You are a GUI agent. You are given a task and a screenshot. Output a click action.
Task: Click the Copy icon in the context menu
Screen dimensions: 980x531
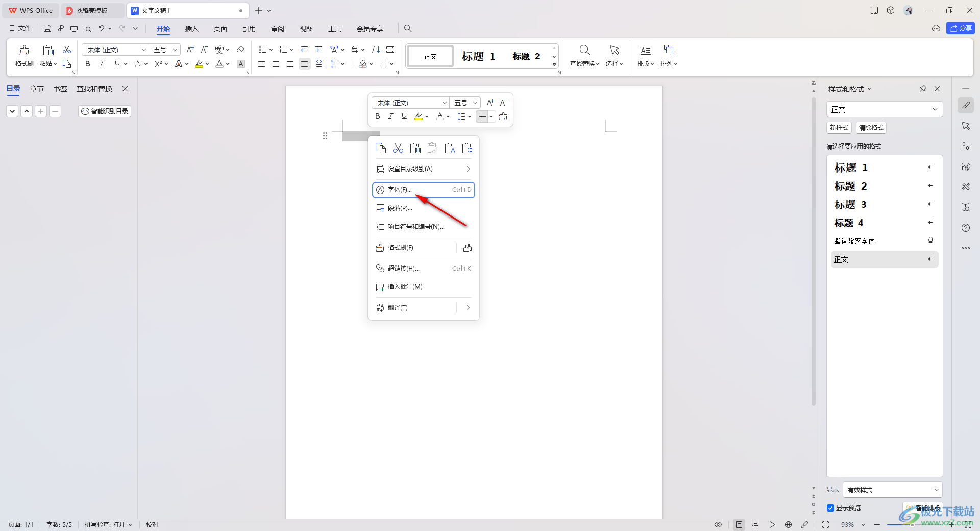click(381, 148)
